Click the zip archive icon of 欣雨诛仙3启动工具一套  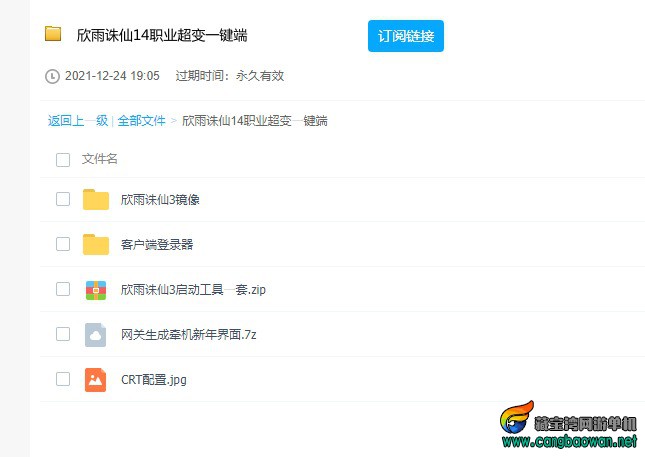coord(96,290)
